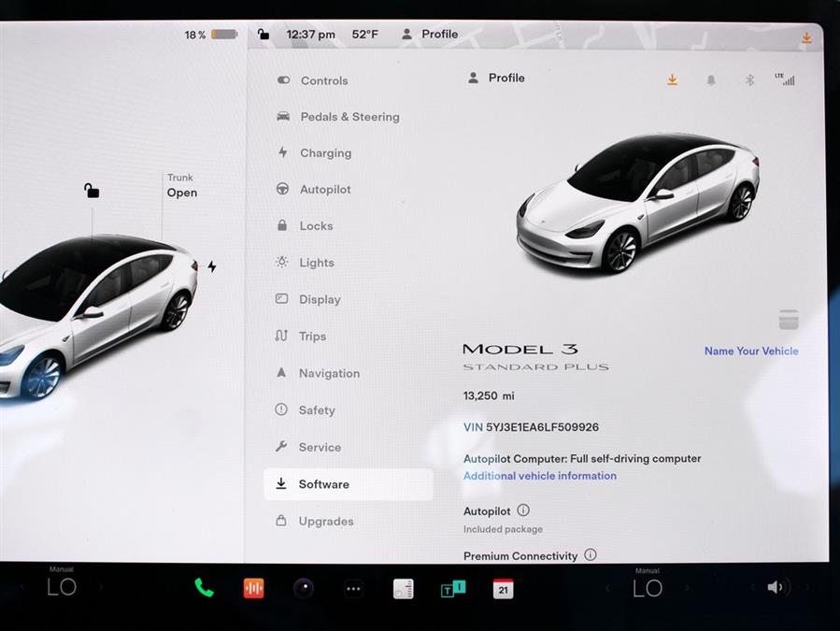840x631 pixels.
Task: Tap the charge port lightning bolt icon
Action: pos(212,265)
